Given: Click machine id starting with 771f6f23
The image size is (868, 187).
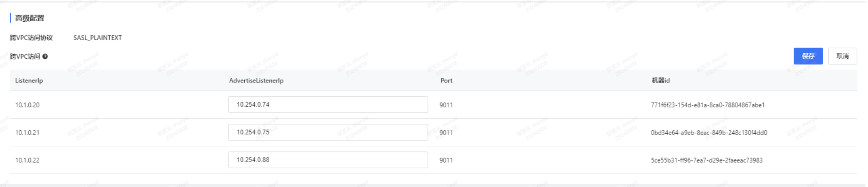Looking at the screenshot, I should coord(708,105).
